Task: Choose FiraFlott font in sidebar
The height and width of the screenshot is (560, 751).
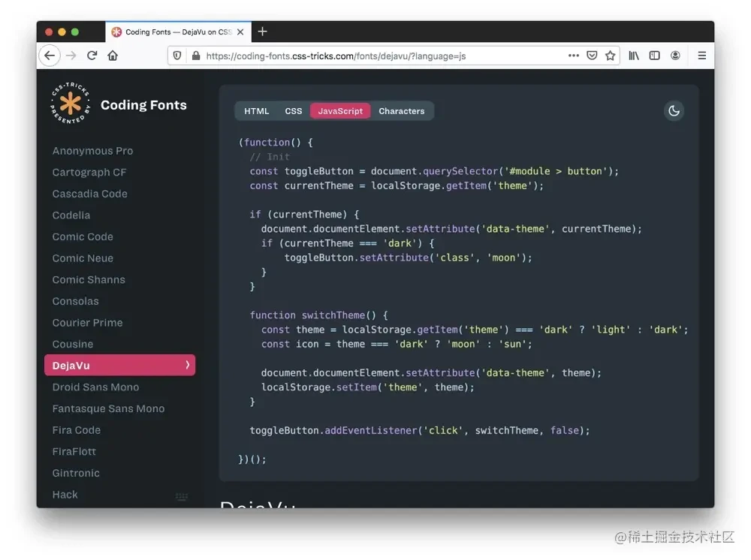Action: click(x=74, y=451)
